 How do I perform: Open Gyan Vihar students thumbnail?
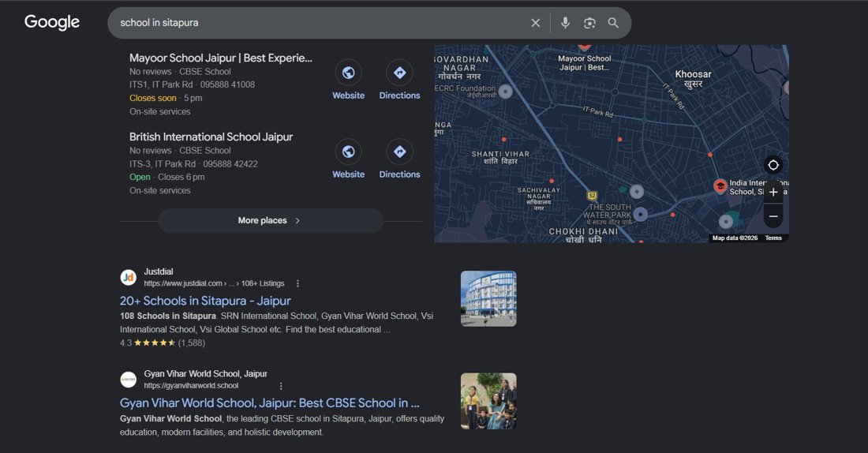point(488,401)
